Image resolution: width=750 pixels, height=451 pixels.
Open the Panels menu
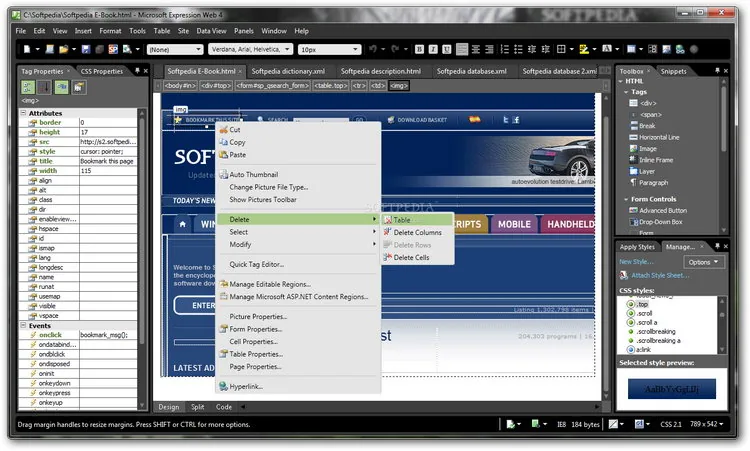pos(243,31)
